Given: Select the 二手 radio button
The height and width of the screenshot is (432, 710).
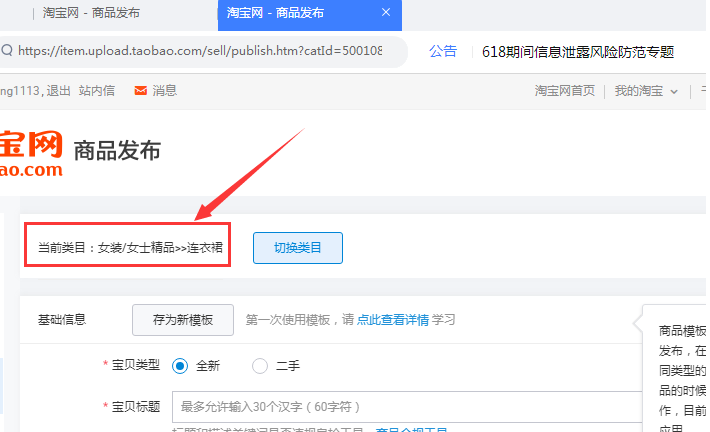Looking at the screenshot, I should (x=260, y=366).
